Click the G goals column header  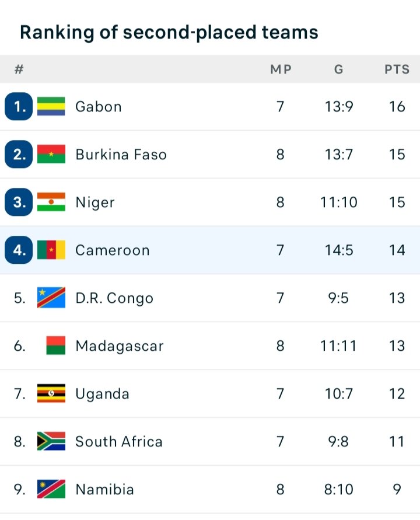coord(339,69)
